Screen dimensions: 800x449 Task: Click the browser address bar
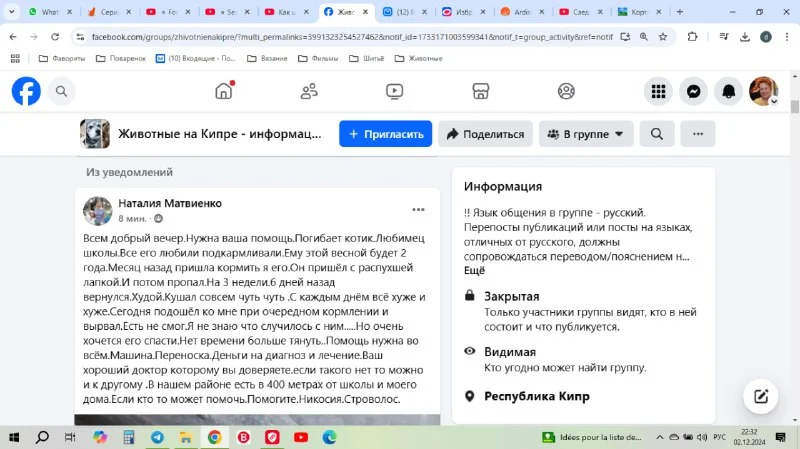(350, 36)
